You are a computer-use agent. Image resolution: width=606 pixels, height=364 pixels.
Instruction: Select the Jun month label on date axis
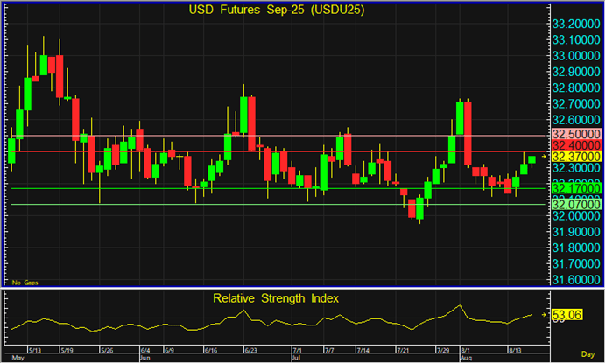click(146, 359)
